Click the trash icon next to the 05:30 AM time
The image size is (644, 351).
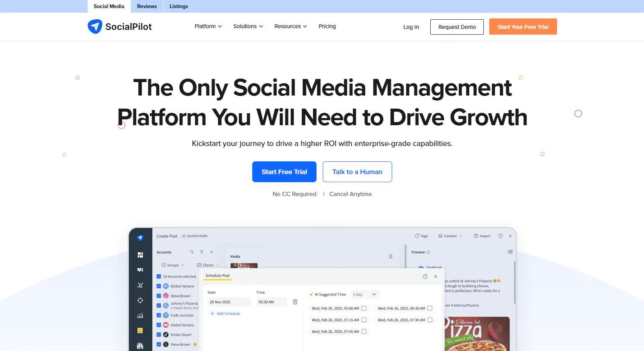[x=296, y=302]
